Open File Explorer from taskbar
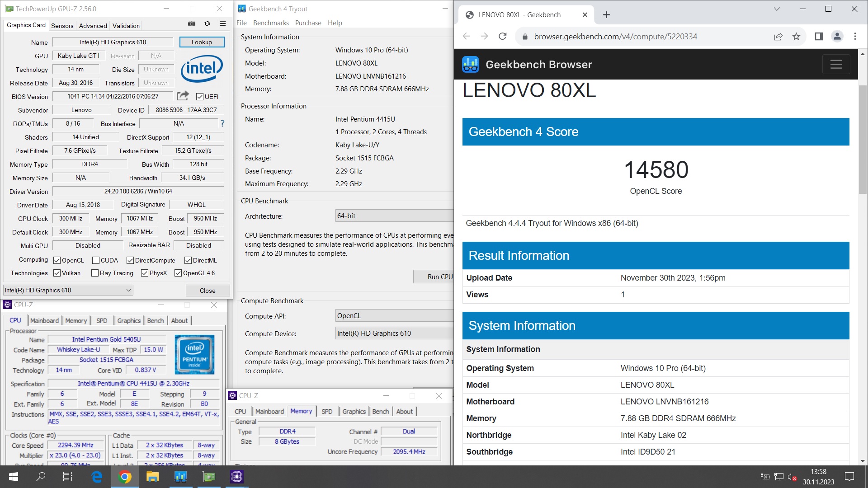 [152, 477]
